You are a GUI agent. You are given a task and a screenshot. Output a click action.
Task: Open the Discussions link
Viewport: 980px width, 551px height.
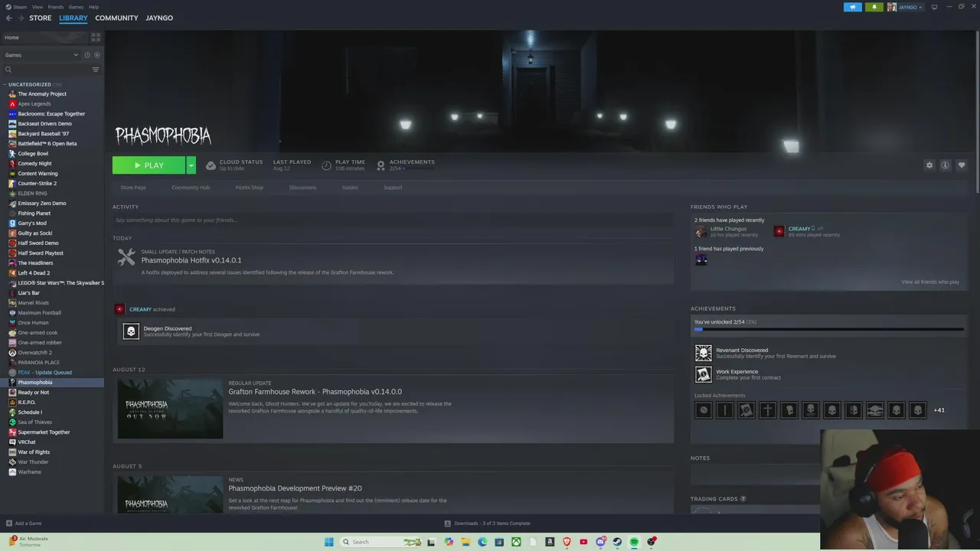[x=302, y=187]
